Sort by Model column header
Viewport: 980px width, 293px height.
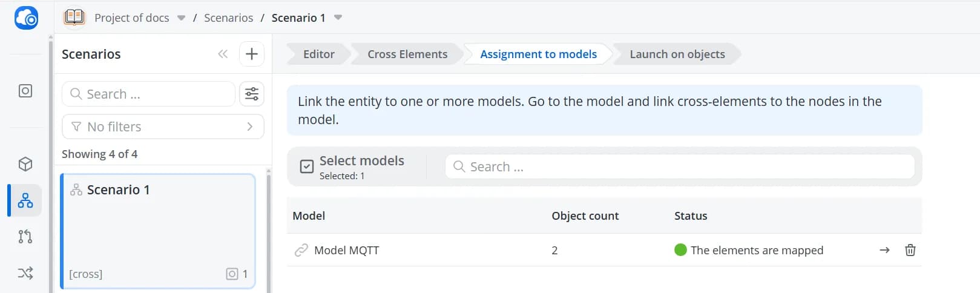(x=309, y=216)
